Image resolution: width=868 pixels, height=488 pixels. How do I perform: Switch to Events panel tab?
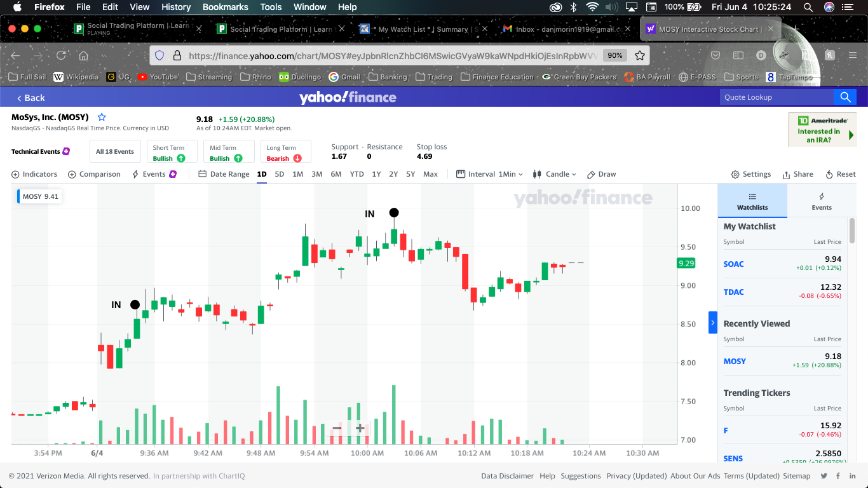coord(821,201)
